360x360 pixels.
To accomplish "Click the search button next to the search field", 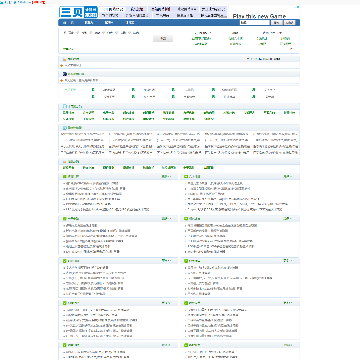I will (276, 23).
